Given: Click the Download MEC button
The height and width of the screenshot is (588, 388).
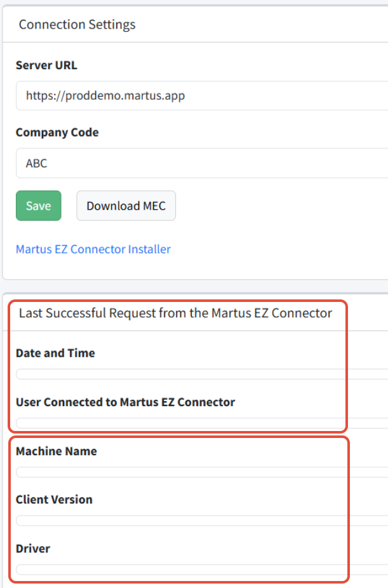Looking at the screenshot, I should click(x=126, y=205).
